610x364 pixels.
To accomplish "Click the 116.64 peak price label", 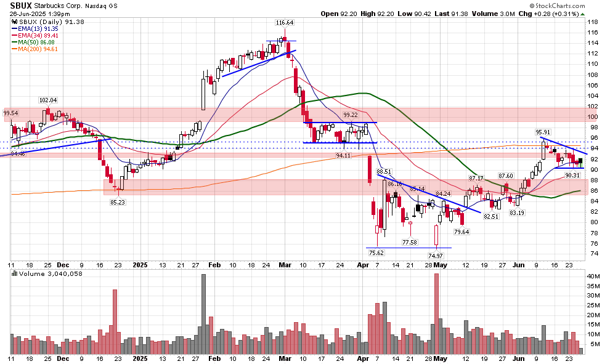I will tap(285, 23).
